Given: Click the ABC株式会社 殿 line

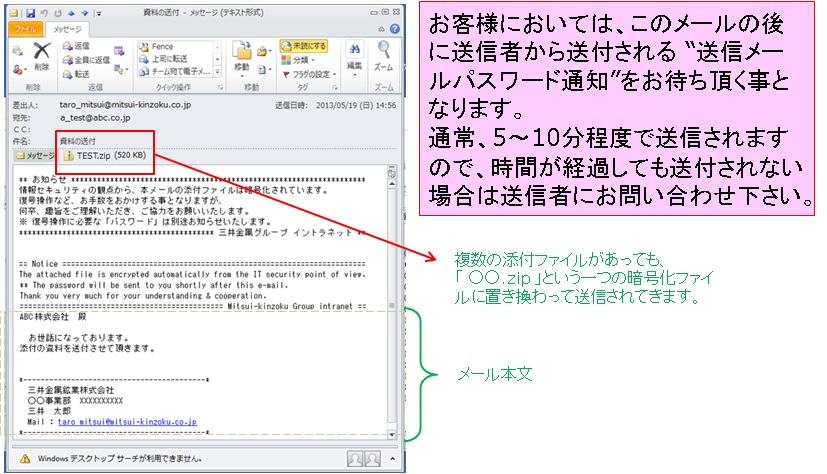Looking at the screenshot, I should pos(52,316).
